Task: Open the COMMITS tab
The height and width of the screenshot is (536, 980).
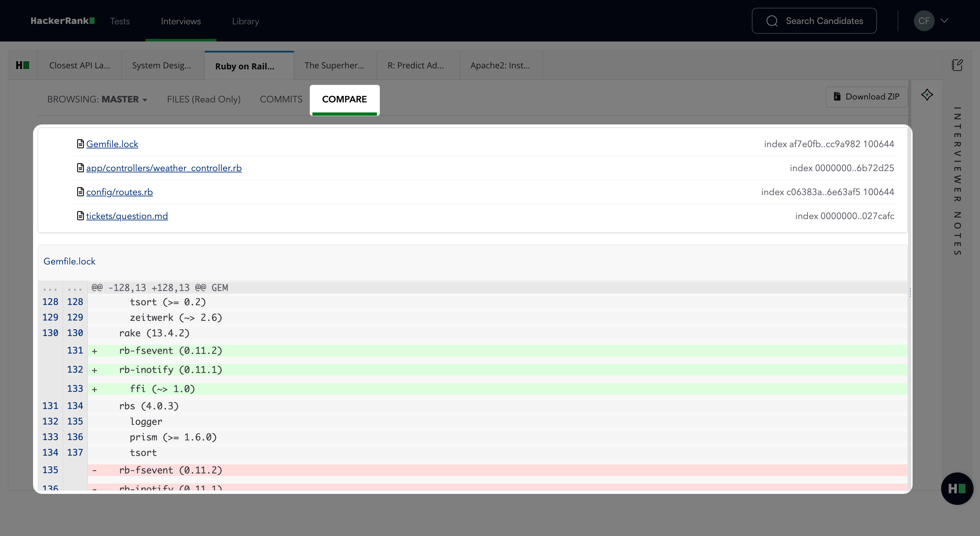Action: (281, 99)
